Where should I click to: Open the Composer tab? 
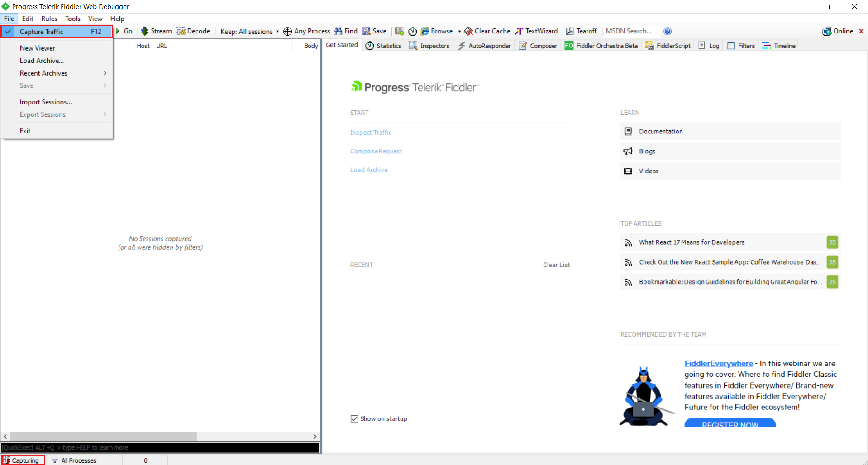pyautogui.click(x=538, y=46)
